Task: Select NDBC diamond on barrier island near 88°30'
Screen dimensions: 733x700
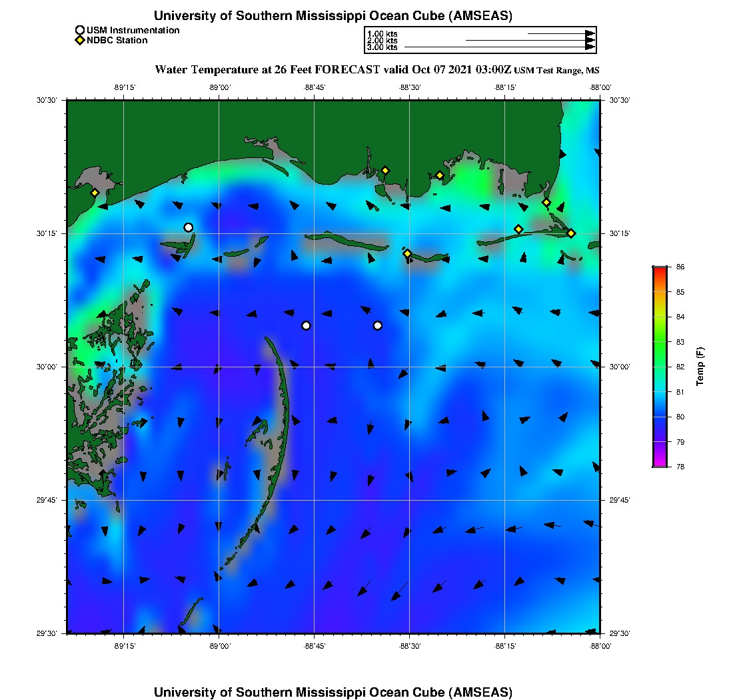Action: click(x=407, y=253)
